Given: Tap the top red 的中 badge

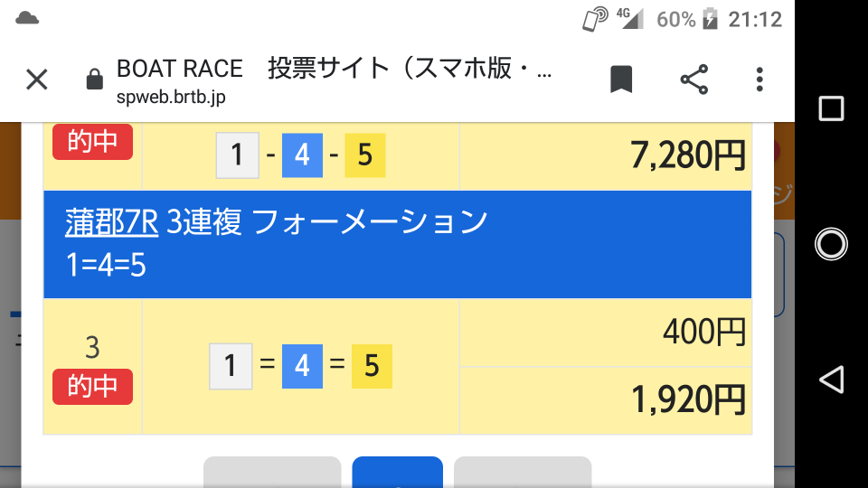Looking at the screenshot, I should [92, 142].
